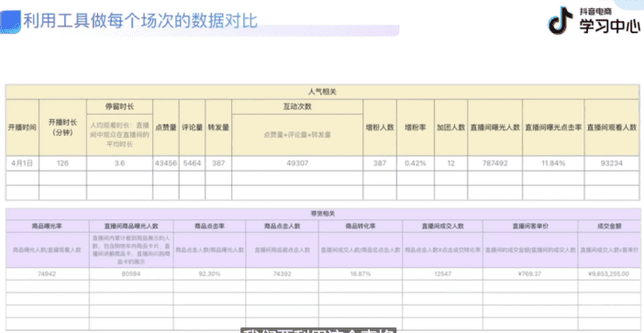Click the 带货相关 table header
Image resolution: width=644 pixels, height=333 pixels.
click(x=323, y=214)
